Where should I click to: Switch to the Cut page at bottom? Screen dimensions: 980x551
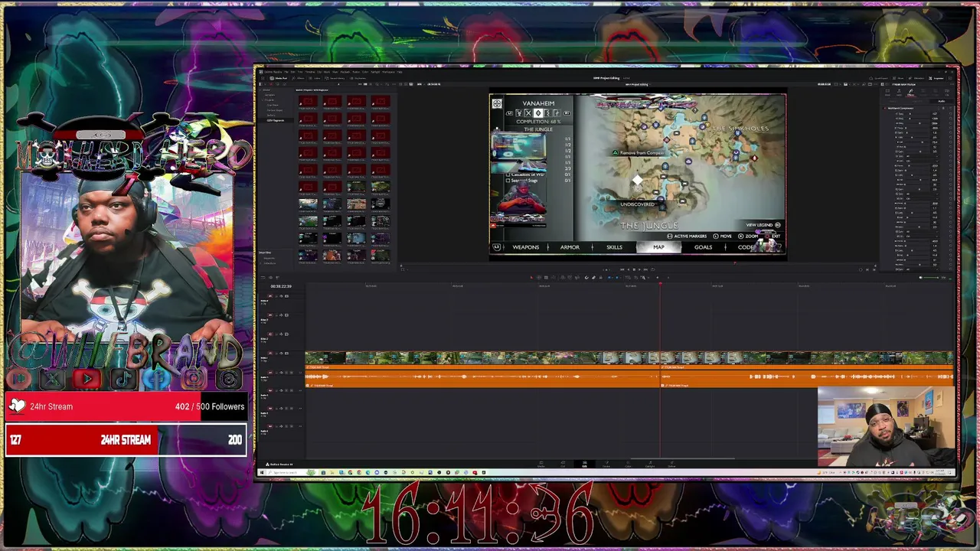coord(563,465)
